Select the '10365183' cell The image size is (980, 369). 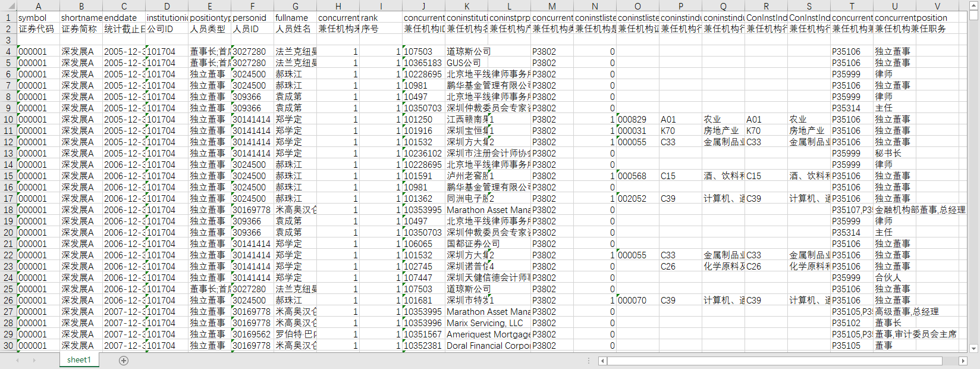(x=424, y=62)
